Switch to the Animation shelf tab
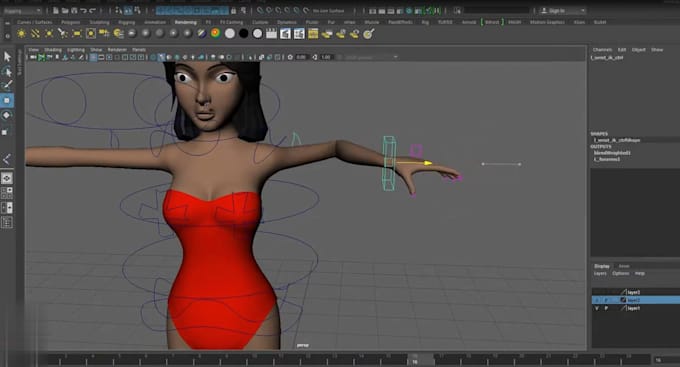The image size is (680, 367). pos(155,22)
